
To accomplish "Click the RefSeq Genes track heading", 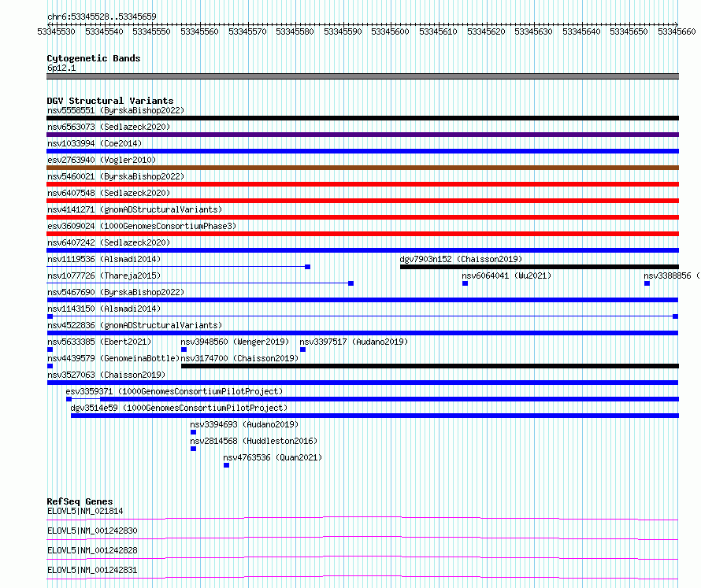I will tap(80, 501).
